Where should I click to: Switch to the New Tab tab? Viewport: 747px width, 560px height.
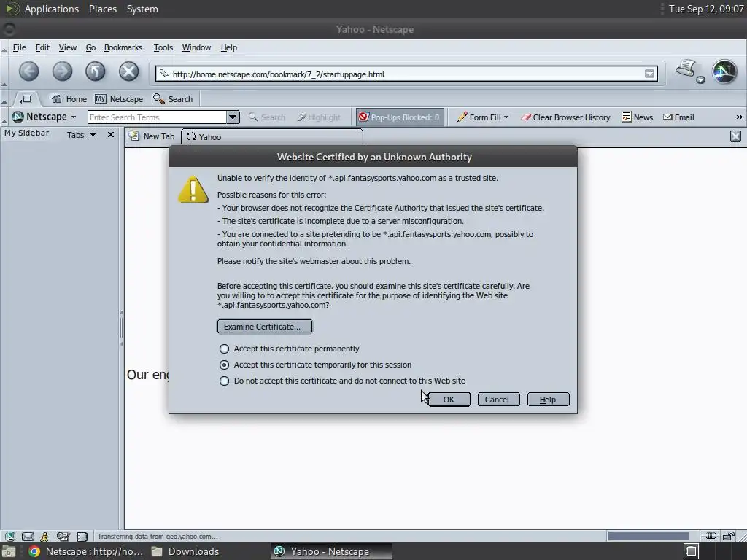tap(152, 136)
